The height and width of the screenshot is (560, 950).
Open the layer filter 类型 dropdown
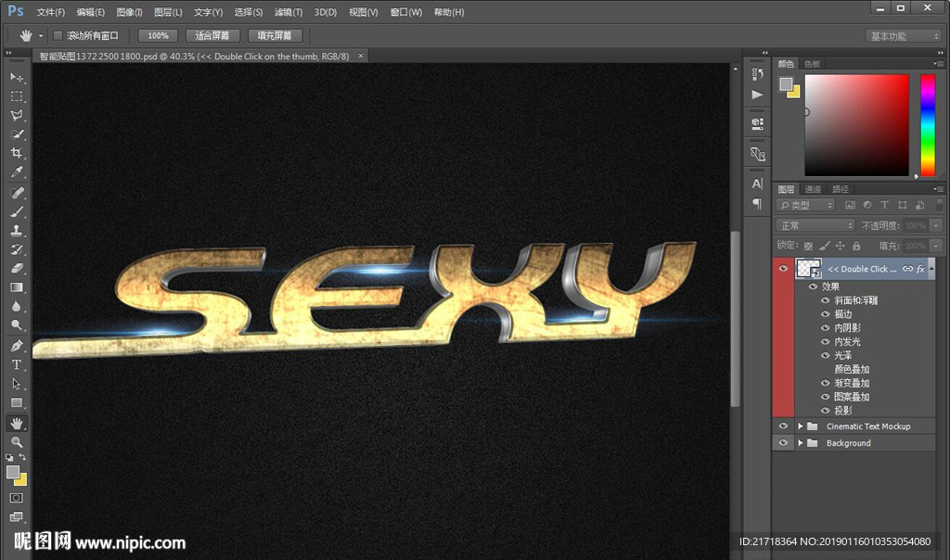(x=806, y=205)
